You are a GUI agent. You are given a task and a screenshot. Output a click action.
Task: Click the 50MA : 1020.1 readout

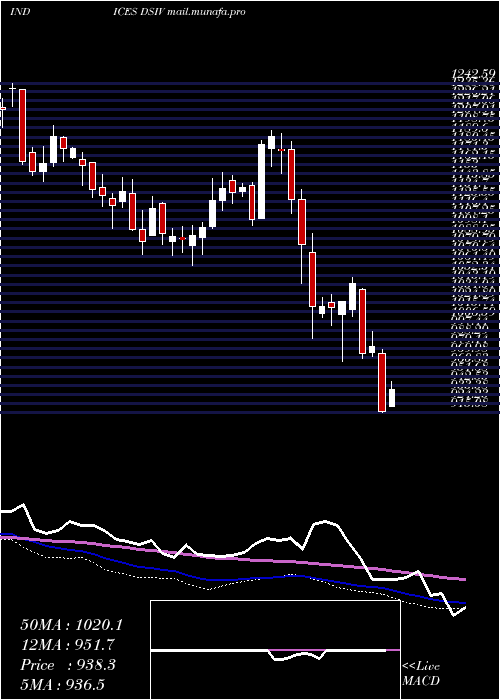[71, 625]
